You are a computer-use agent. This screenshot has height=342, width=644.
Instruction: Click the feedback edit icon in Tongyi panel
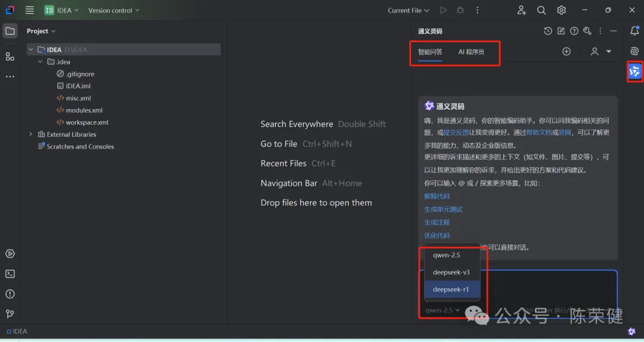[561, 31]
